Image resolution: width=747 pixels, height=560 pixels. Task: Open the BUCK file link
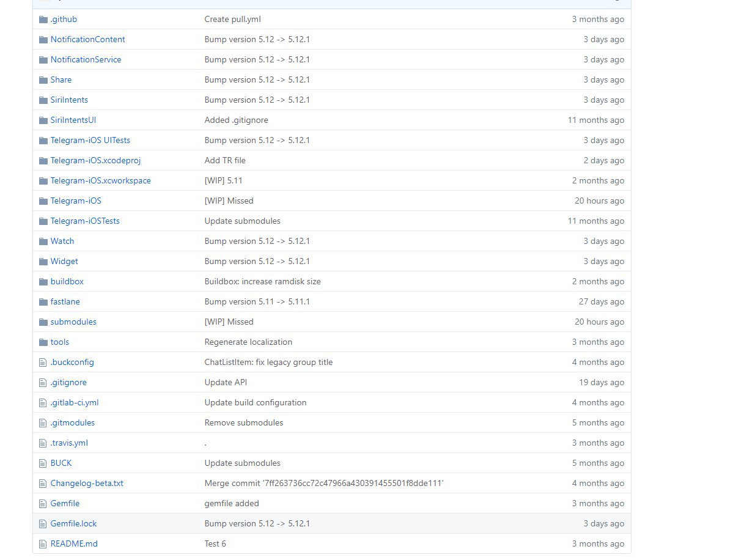[61, 463]
